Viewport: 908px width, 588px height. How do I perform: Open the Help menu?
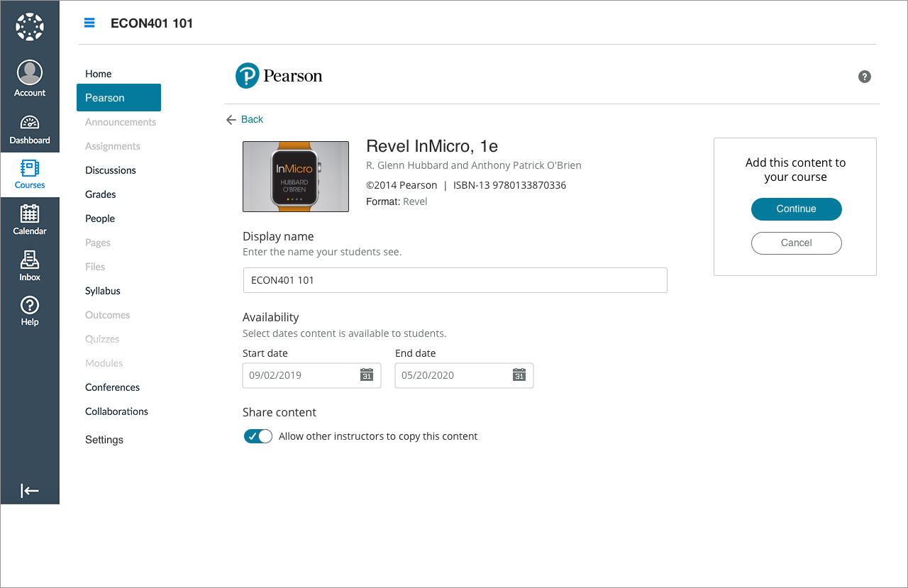click(30, 311)
